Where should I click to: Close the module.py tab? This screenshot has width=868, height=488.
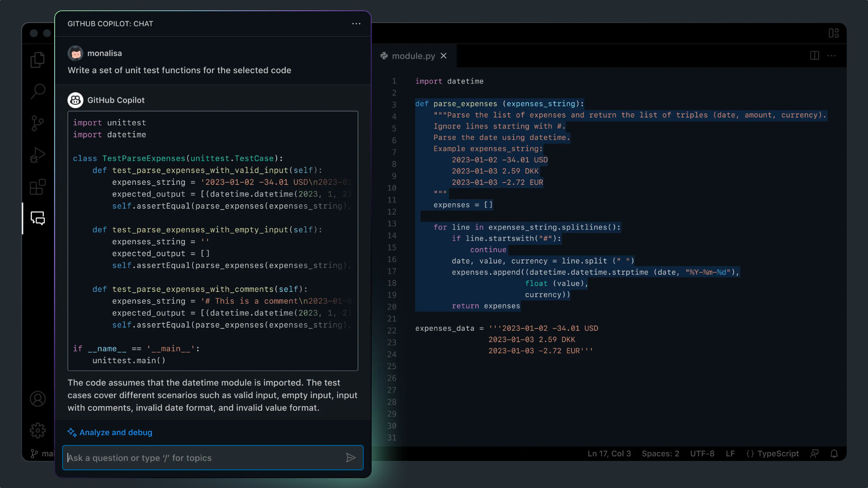(443, 56)
